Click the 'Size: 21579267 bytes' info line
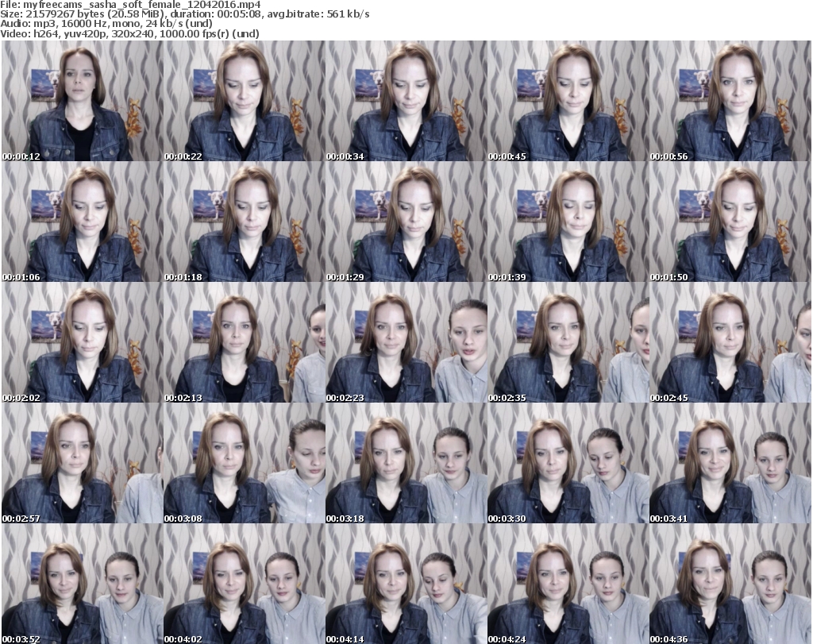This screenshot has height=644, width=813. 185,14
